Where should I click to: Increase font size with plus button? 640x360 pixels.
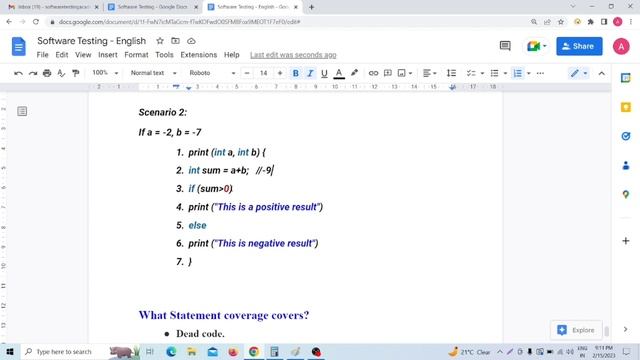(280, 73)
